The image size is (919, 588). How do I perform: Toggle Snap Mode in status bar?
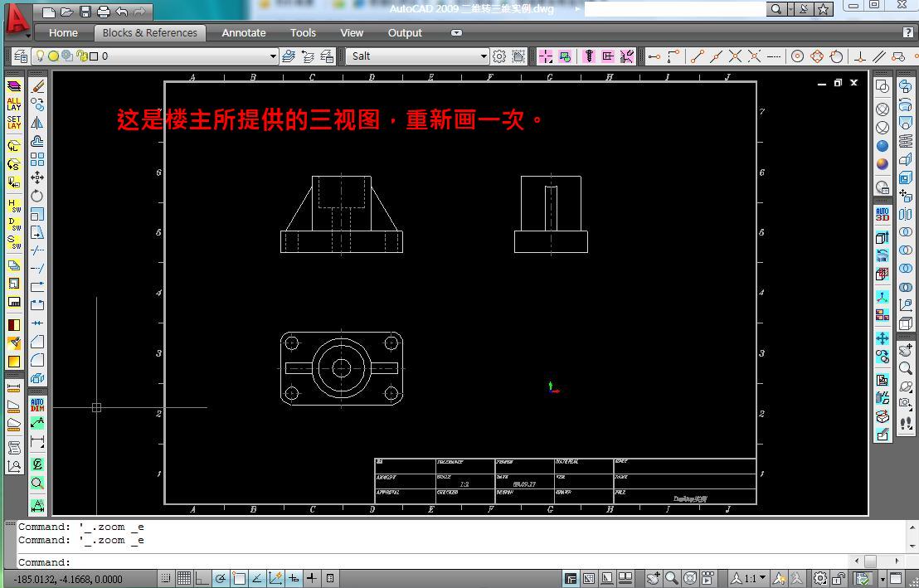167,579
